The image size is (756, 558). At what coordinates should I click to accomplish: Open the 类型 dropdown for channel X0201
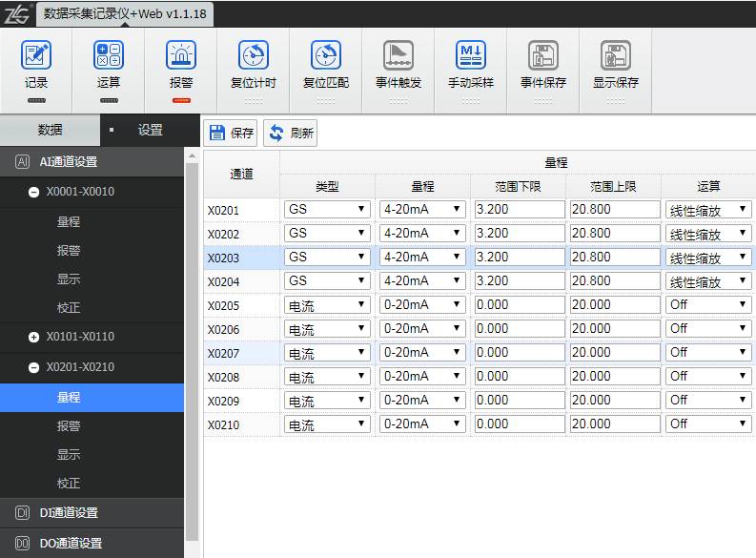327,209
